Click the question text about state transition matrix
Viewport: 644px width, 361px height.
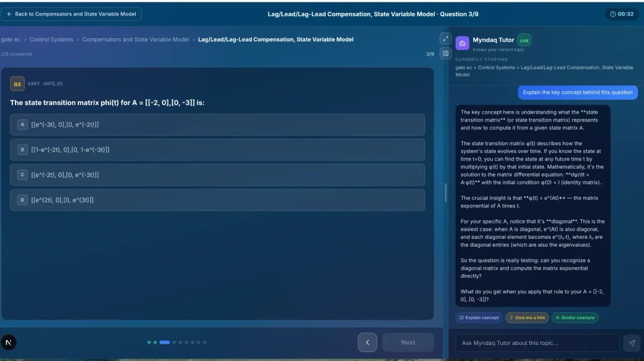[x=107, y=102]
